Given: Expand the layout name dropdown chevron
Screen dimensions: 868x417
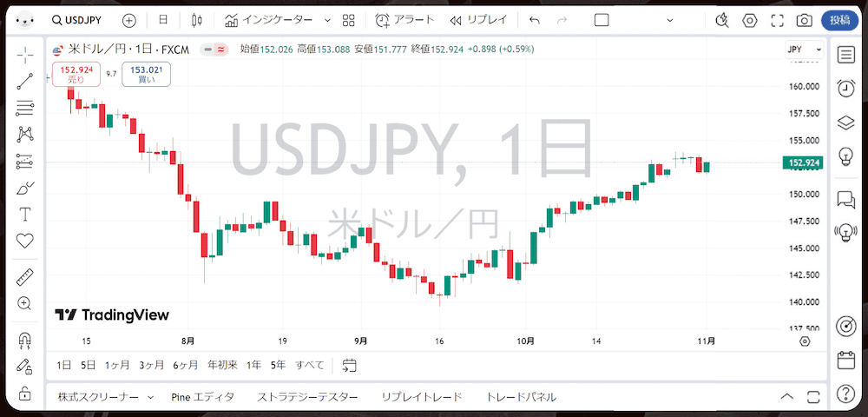Looking at the screenshot, I should (x=670, y=21).
